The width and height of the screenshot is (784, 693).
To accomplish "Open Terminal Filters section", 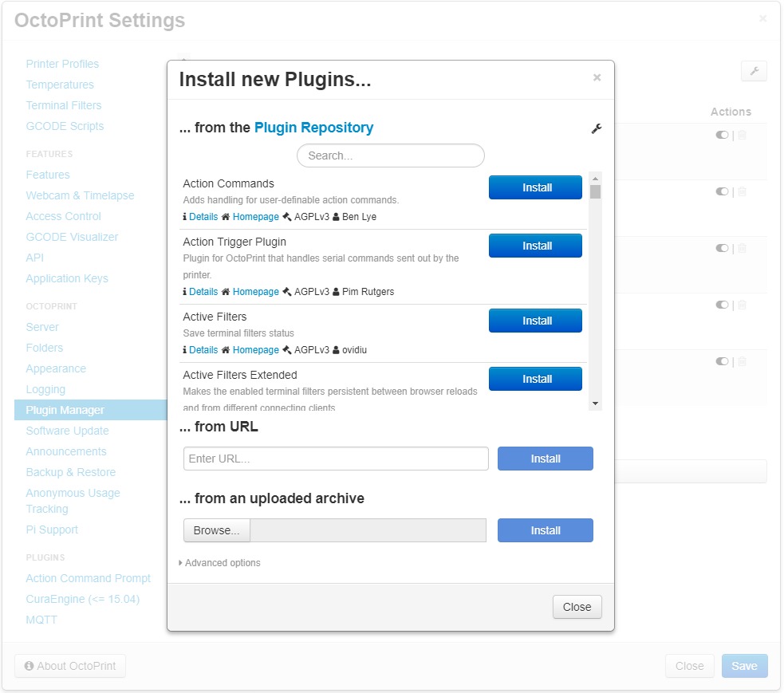I will 64,105.
